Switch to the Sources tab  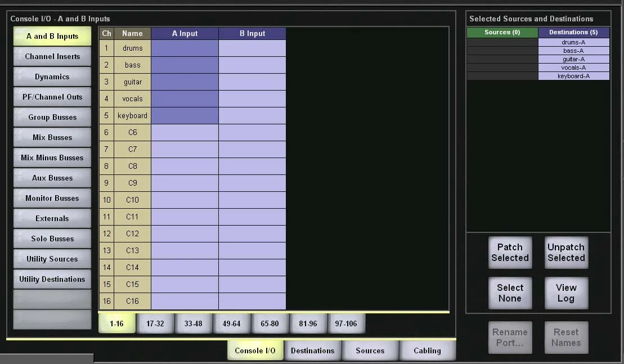370,350
